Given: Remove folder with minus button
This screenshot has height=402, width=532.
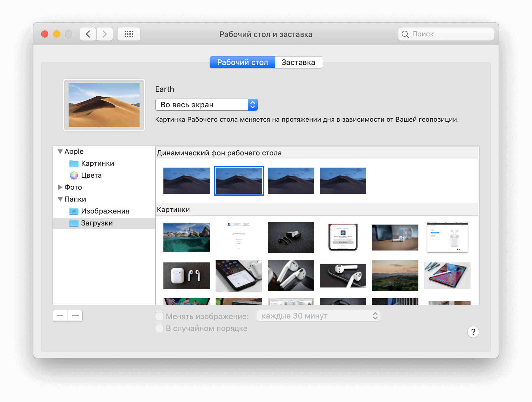Looking at the screenshot, I should coord(75,316).
